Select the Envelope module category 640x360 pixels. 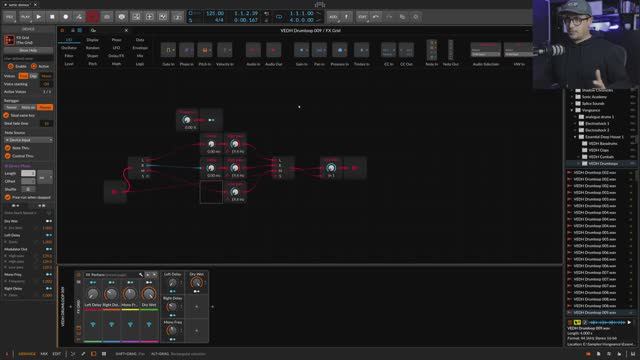[140, 48]
